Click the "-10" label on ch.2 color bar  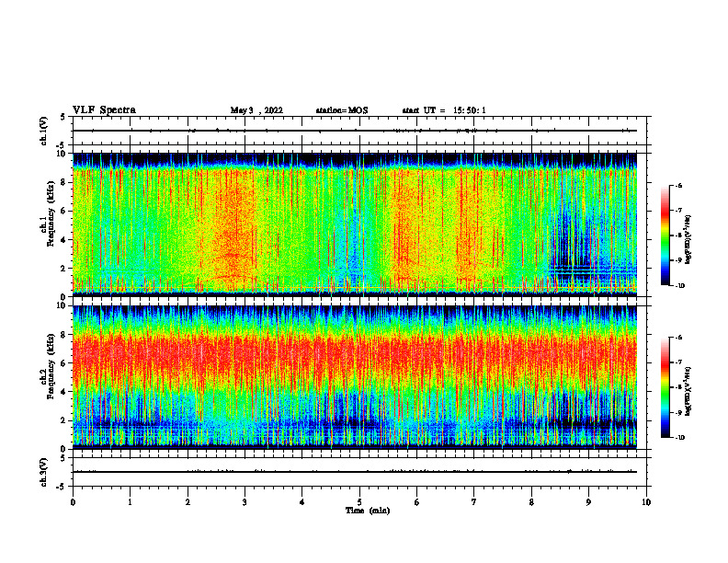click(679, 438)
